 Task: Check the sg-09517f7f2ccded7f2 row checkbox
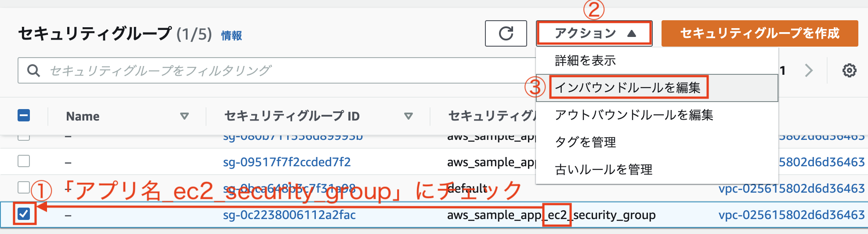click(24, 161)
